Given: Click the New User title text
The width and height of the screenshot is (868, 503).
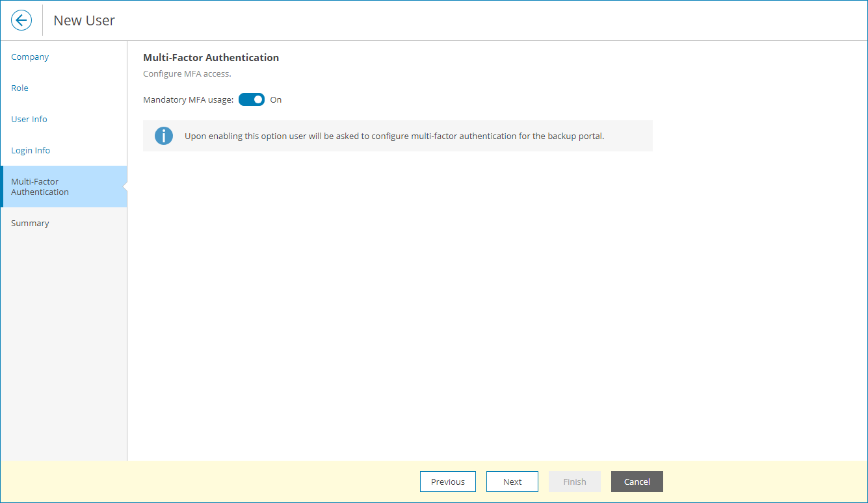Looking at the screenshot, I should [84, 20].
